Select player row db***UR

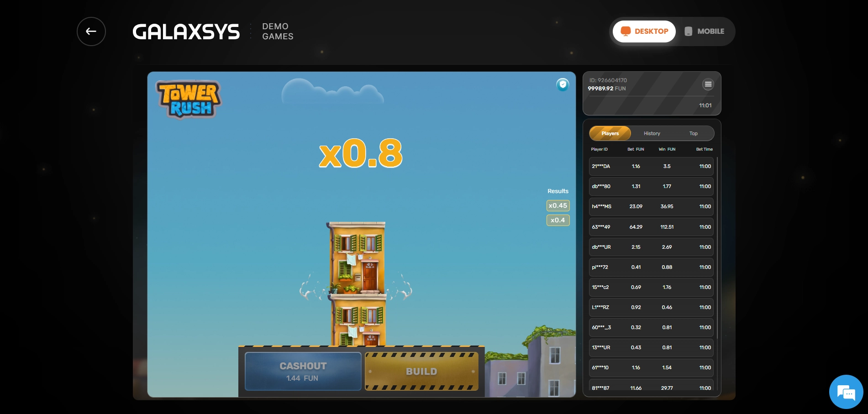(x=651, y=247)
